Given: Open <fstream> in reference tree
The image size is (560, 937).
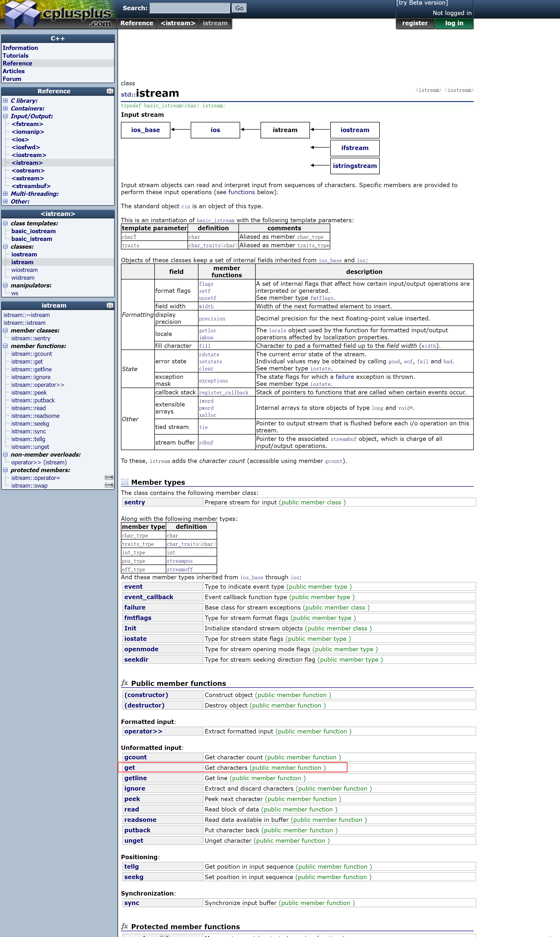Looking at the screenshot, I should pyautogui.click(x=27, y=124).
